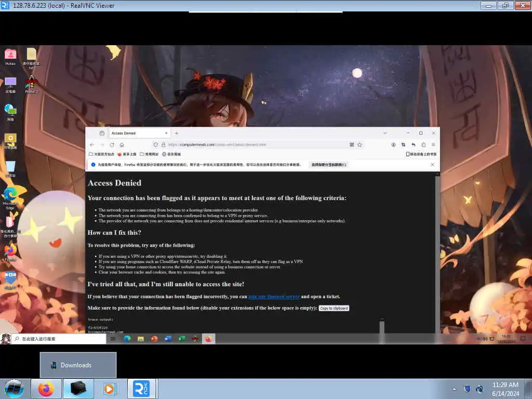Click the remote Windows search box
Viewport: 532px width, 399px height.
coord(59,339)
